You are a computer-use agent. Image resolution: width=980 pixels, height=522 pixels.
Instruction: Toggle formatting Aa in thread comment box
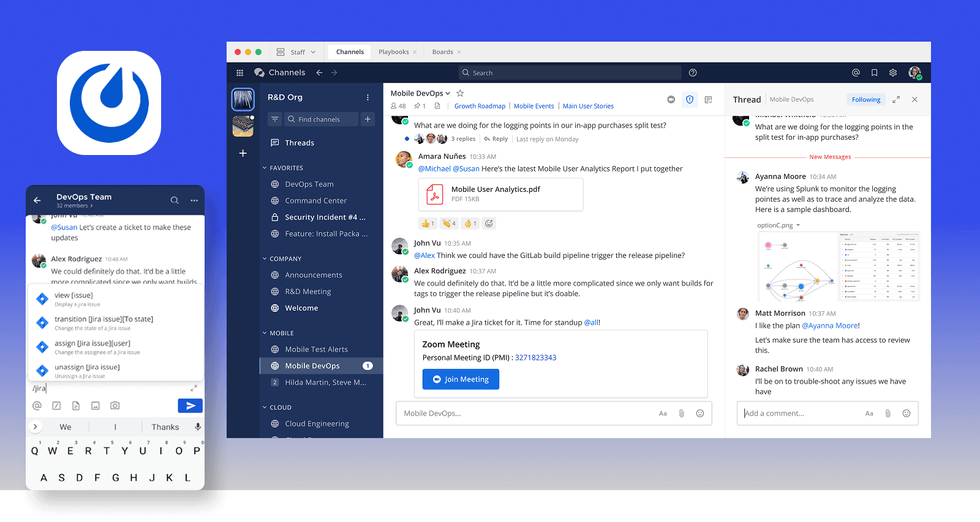point(869,414)
